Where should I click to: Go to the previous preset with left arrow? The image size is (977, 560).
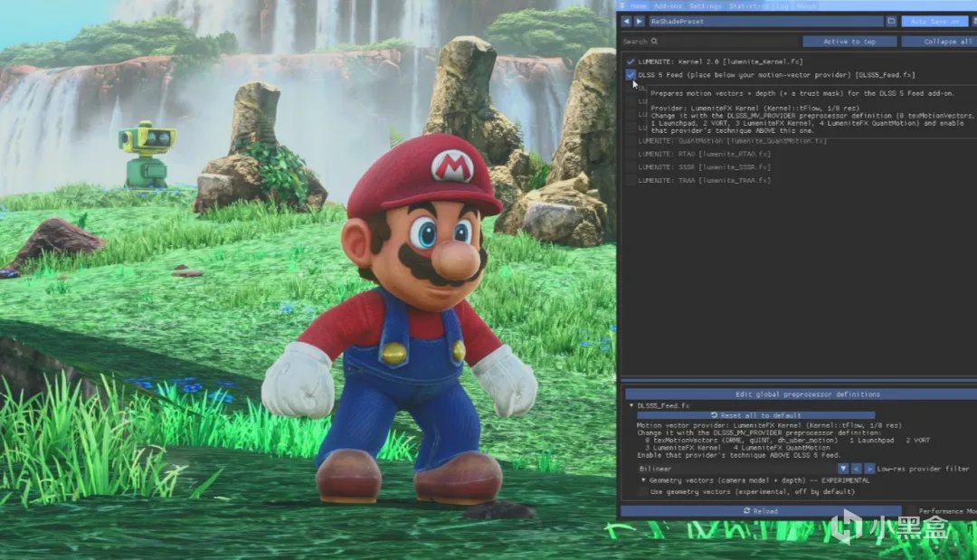(x=626, y=21)
